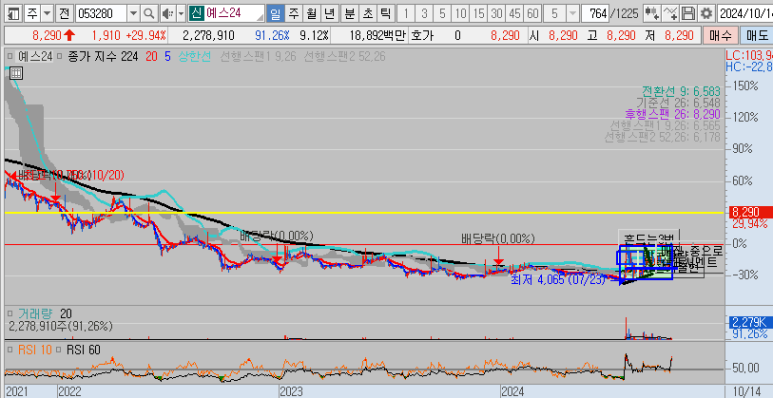Open the data grid icon on chart
This screenshot has width=773, height=398.
point(16,73)
